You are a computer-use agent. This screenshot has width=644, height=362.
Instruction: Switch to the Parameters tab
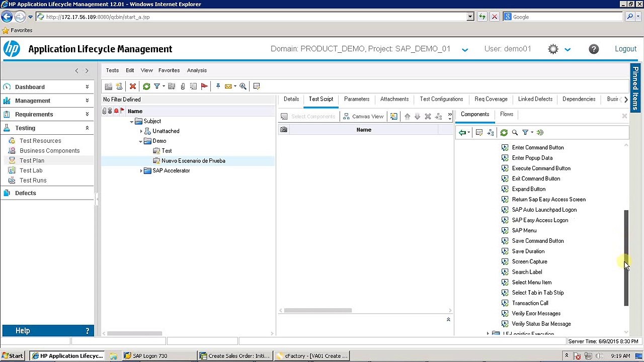click(357, 99)
